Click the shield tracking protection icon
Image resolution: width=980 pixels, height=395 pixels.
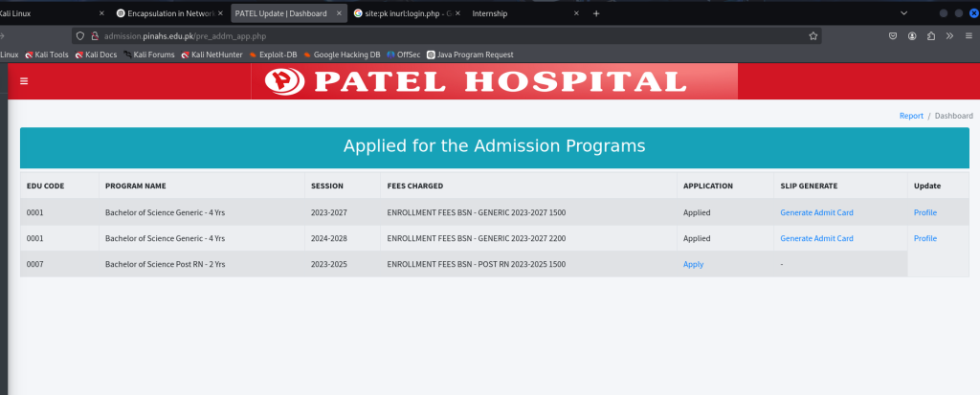click(x=80, y=36)
